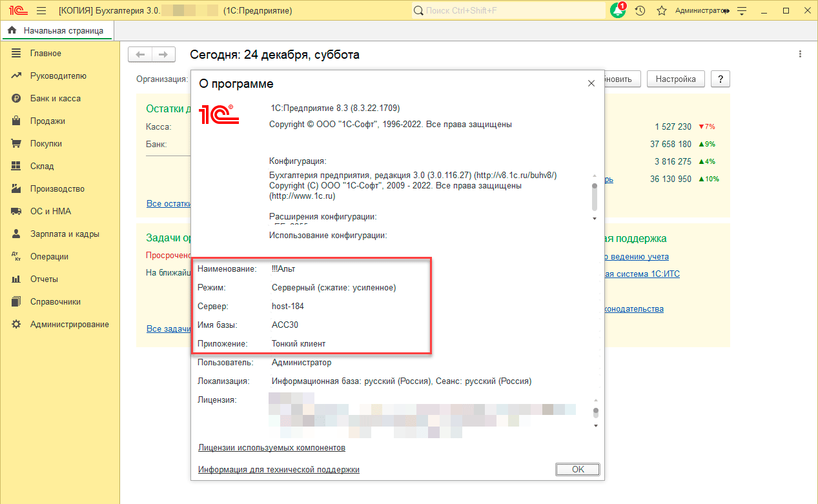Open the ОС и НМА section
This screenshot has width=818, height=504.
coord(50,212)
